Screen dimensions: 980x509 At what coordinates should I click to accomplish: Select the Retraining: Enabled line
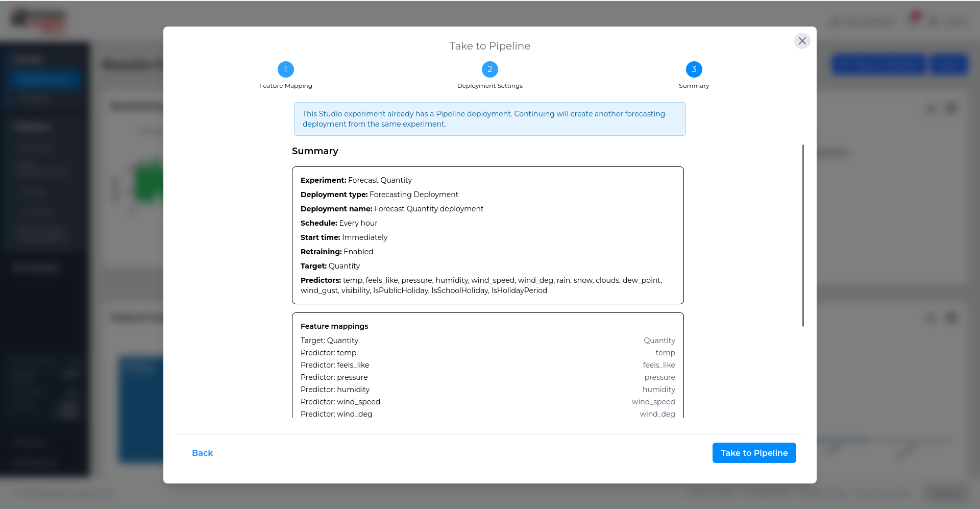337,252
